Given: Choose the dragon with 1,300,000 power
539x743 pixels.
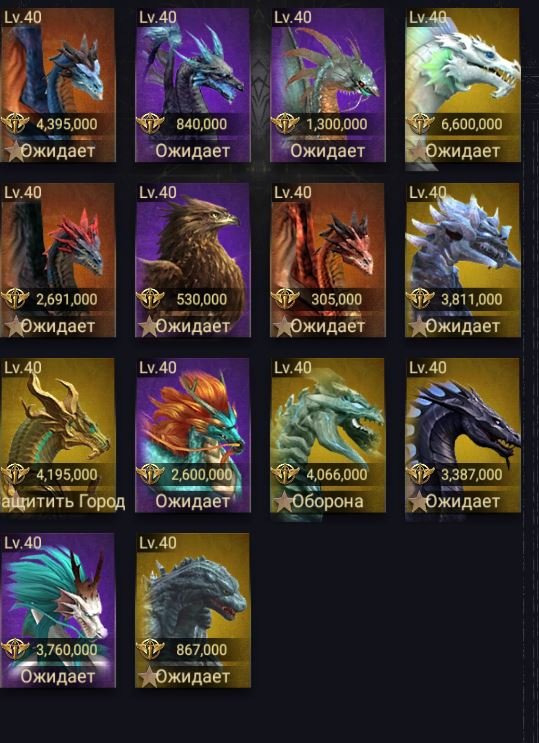Looking at the screenshot, I should coord(328,85).
